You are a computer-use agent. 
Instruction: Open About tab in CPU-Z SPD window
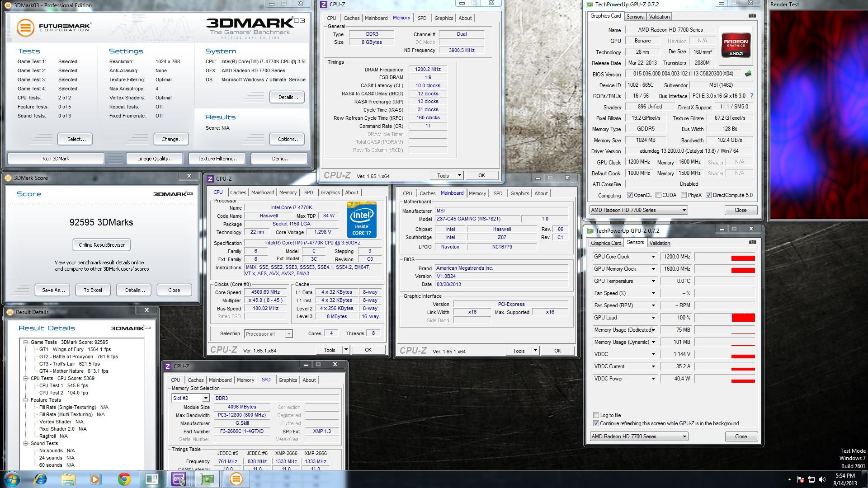click(309, 380)
